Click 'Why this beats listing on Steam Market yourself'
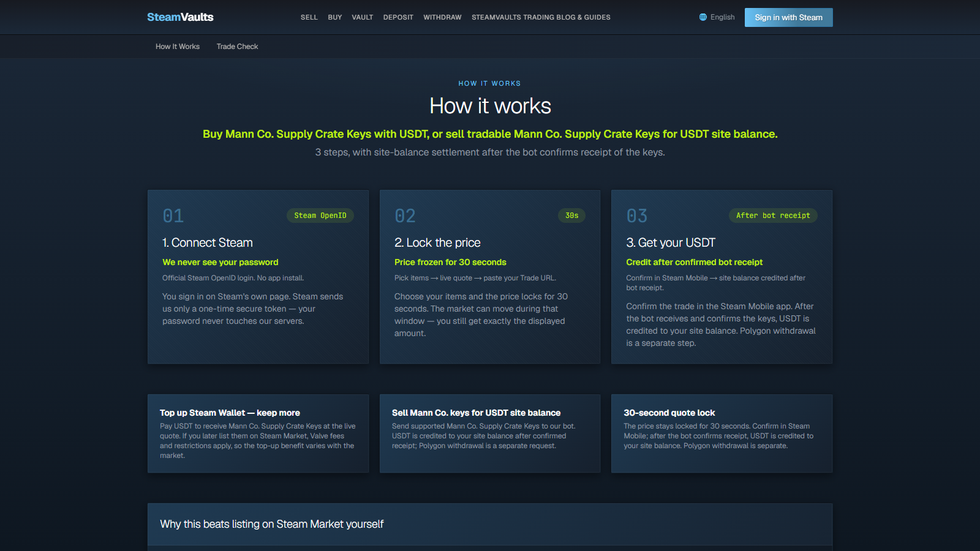The image size is (980, 551). 272,524
